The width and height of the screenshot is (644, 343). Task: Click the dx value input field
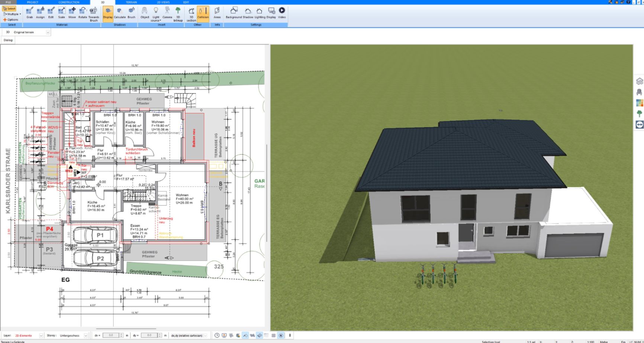[x=111, y=336]
